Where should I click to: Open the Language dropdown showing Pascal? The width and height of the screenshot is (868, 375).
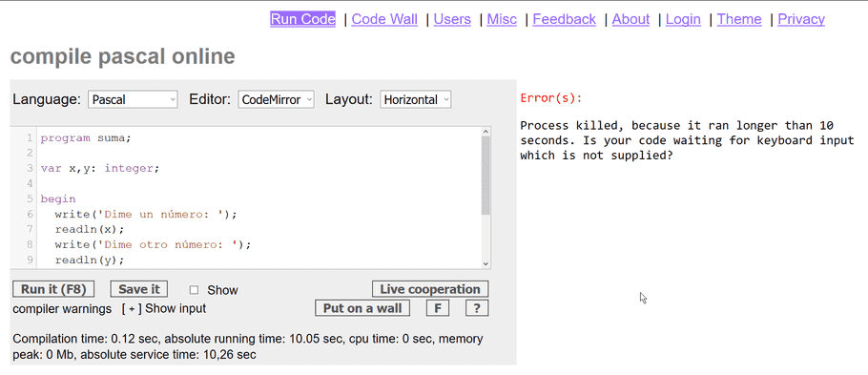pyautogui.click(x=133, y=99)
